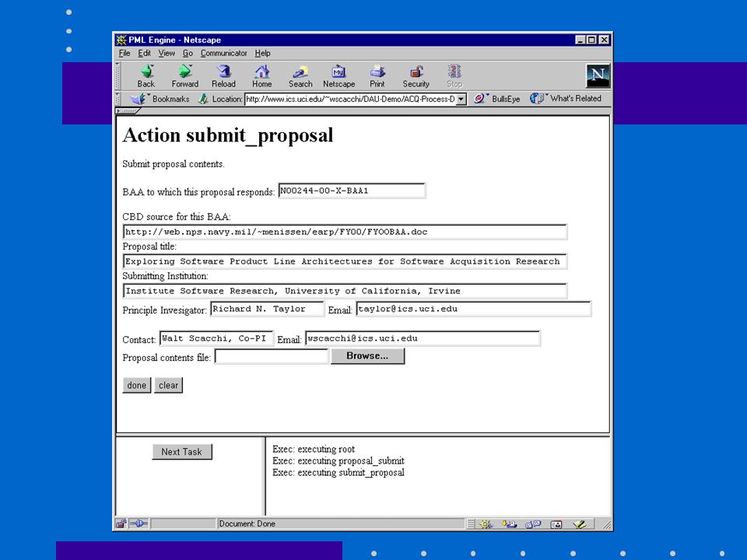The width and height of the screenshot is (747, 560).
Task: Click the taylor@ics.uci.edu email field
Action: (x=474, y=309)
